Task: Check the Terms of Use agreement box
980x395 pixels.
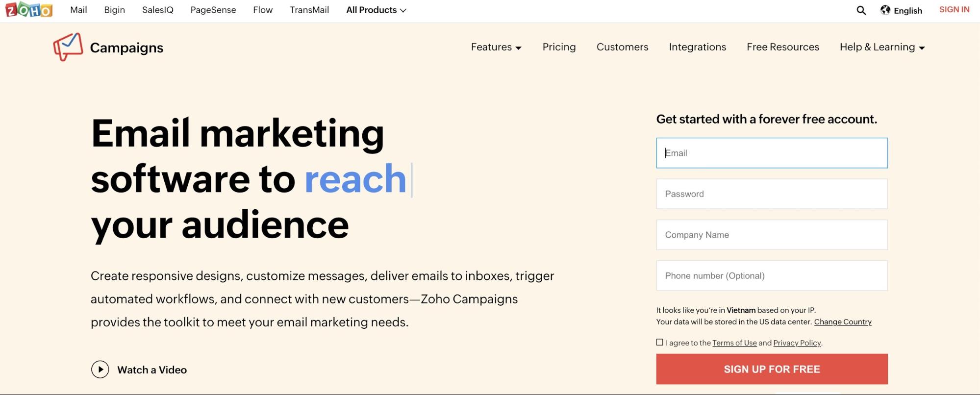Action: point(660,343)
